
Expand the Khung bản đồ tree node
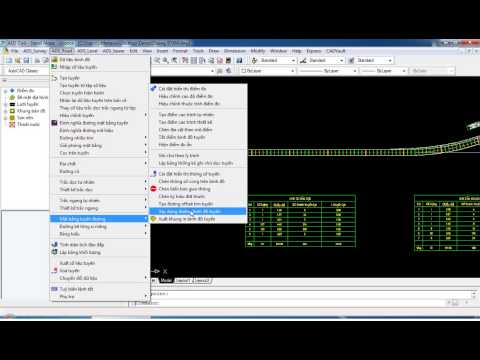pyautogui.click(x=5, y=111)
